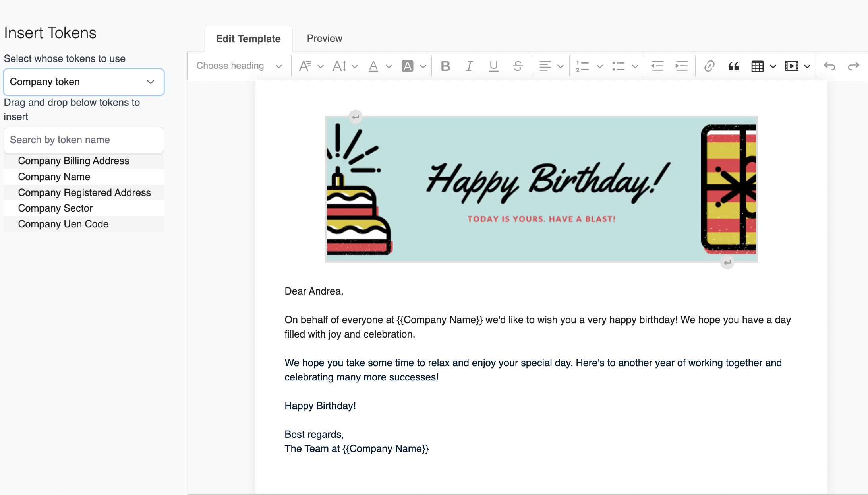Click the redo arrow icon
868x495 pixels.
coord(853,66)
